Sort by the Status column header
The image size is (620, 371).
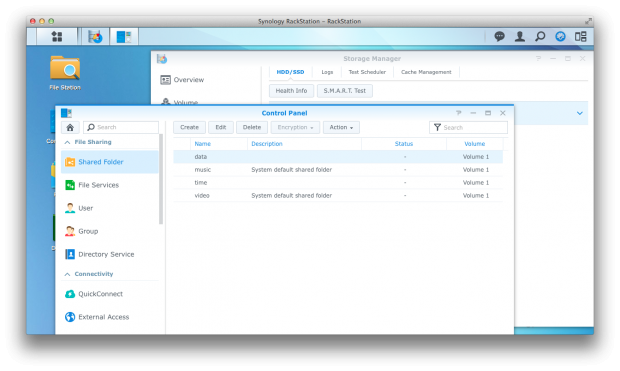coord(404,144)
